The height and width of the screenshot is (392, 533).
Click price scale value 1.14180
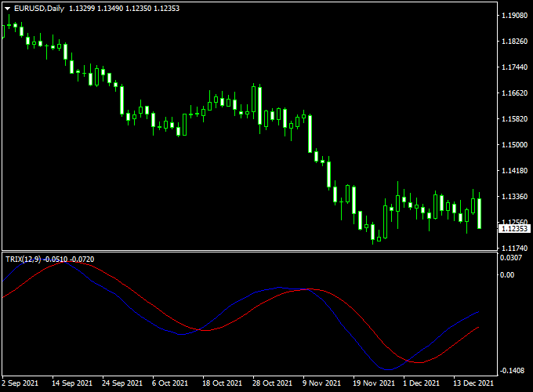click(x=514, y=170)
